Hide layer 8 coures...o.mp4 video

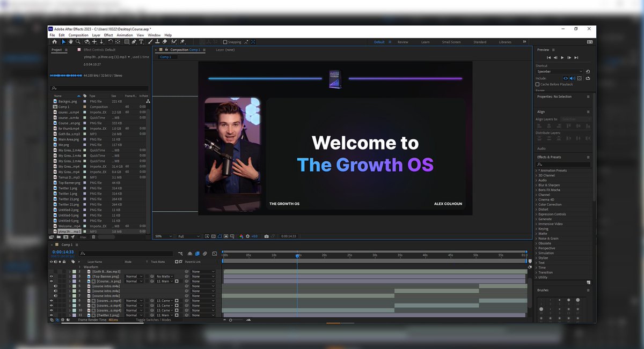pyautogui.click(x=52, y=301)
